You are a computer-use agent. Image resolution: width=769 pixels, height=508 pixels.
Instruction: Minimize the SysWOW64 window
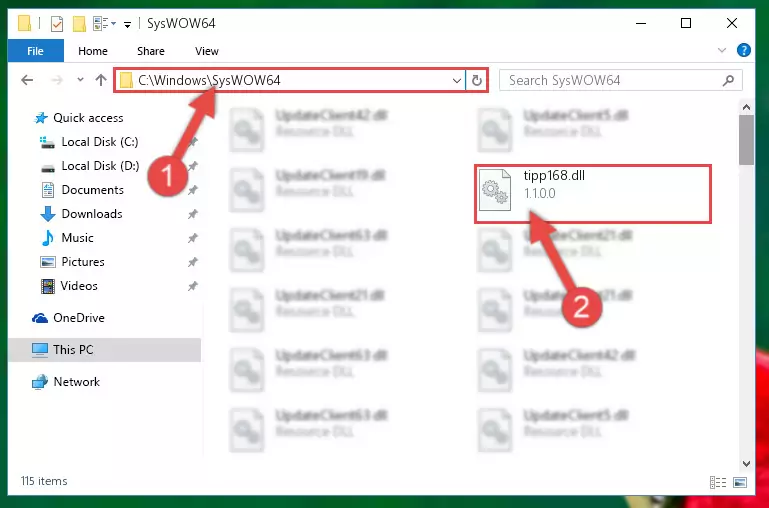[641, 23]
